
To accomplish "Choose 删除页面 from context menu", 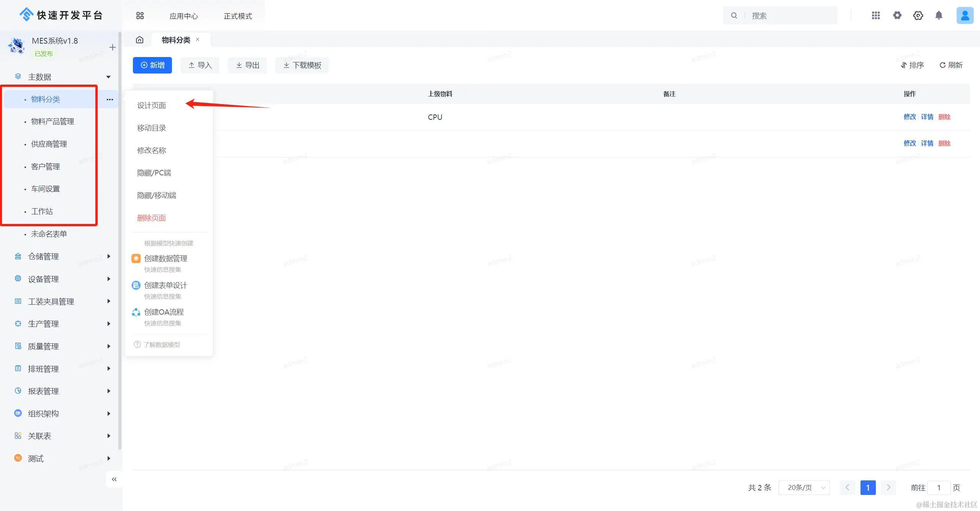I will click(151, 218).
